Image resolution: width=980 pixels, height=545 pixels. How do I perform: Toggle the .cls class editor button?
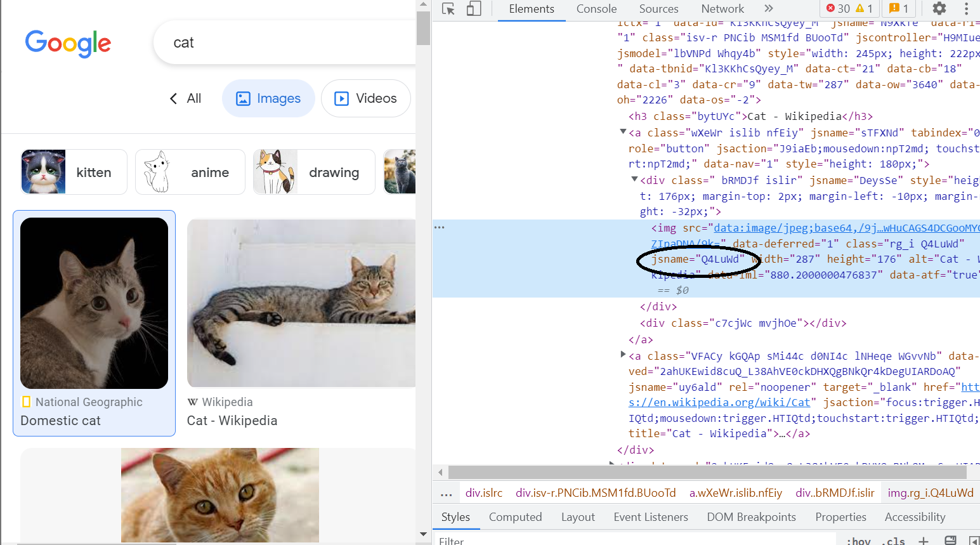pos(894,541)
